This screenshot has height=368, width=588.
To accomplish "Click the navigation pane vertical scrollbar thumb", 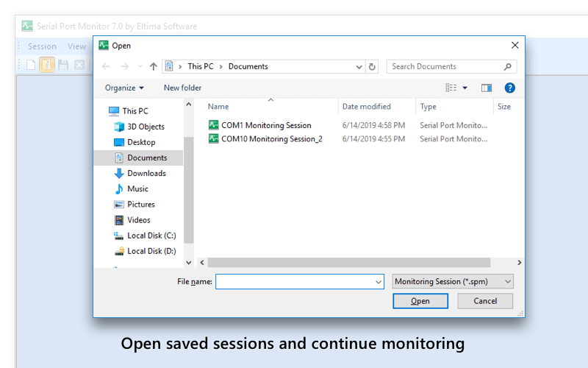I will tap(189, 190).
